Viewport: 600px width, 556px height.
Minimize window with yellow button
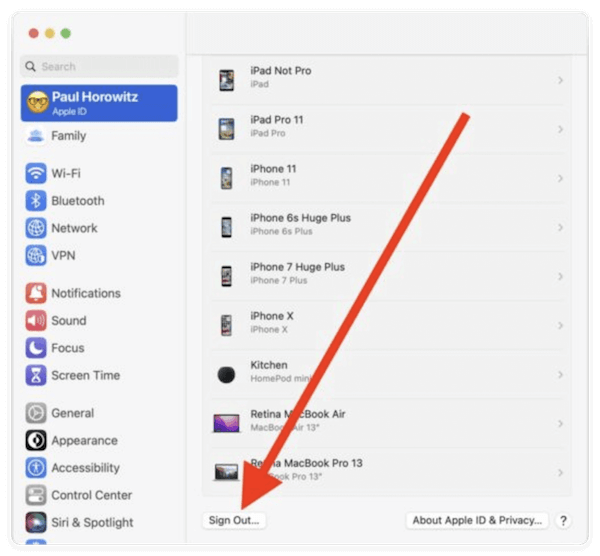pos(50,33)
